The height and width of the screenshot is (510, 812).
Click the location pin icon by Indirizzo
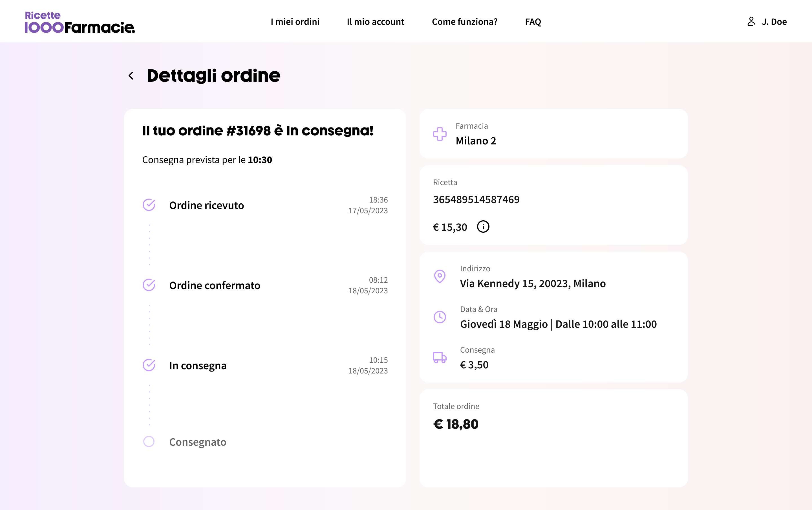[440, 276]
